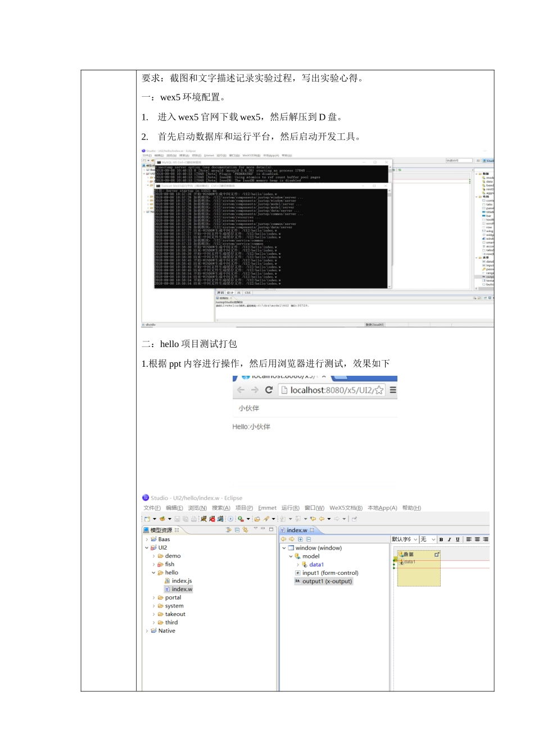Click the green Run icon in the toolbar
Viewport: 534px width, 756px height.
240,519
